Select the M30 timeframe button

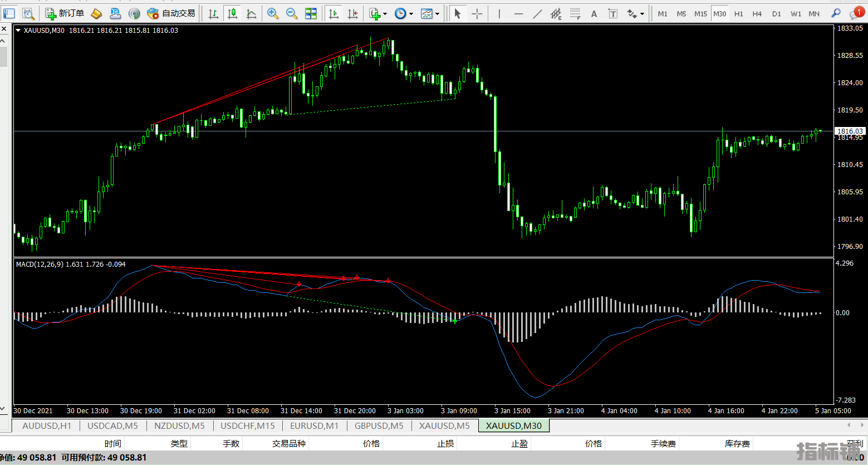coord(720,13)
